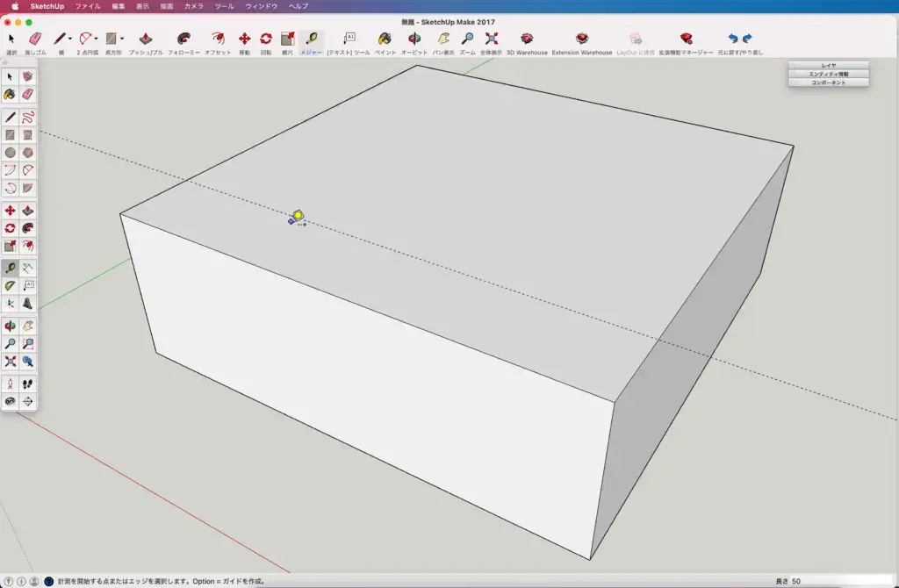
Task: Click Previous view icon in left palette
Action: click(x=27, y=362)
